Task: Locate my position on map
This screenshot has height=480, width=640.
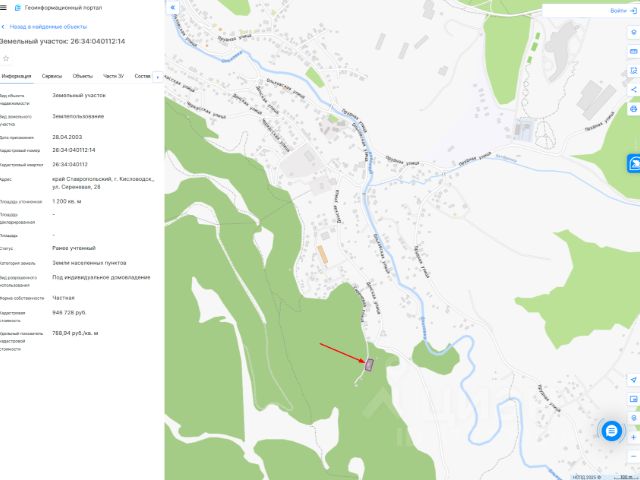Action: (633, 380)
